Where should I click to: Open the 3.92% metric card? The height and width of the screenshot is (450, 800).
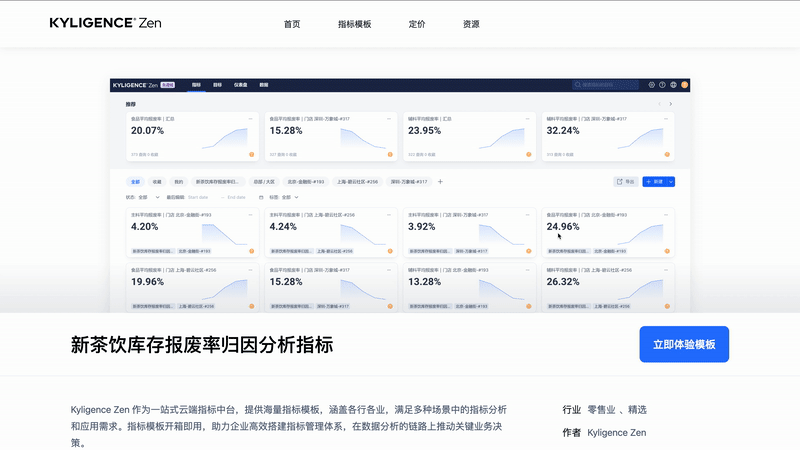[x=469, y=232]
